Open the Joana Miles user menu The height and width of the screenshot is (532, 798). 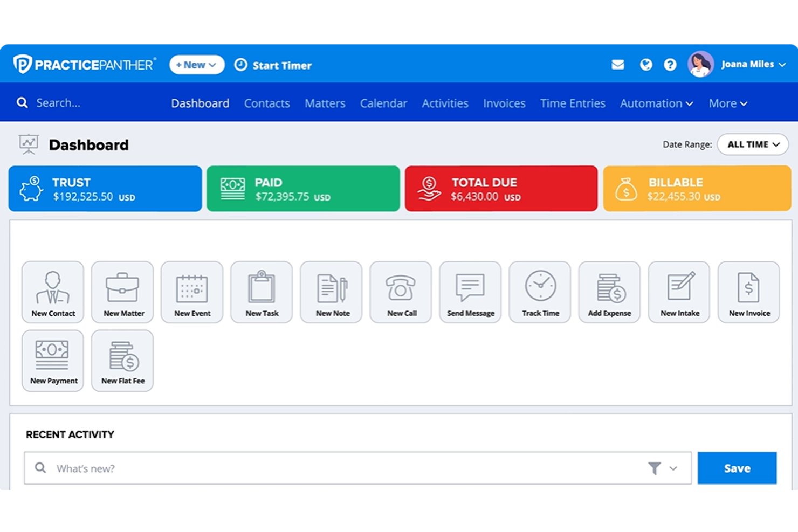pyautogui.click(x=753, y=64)
